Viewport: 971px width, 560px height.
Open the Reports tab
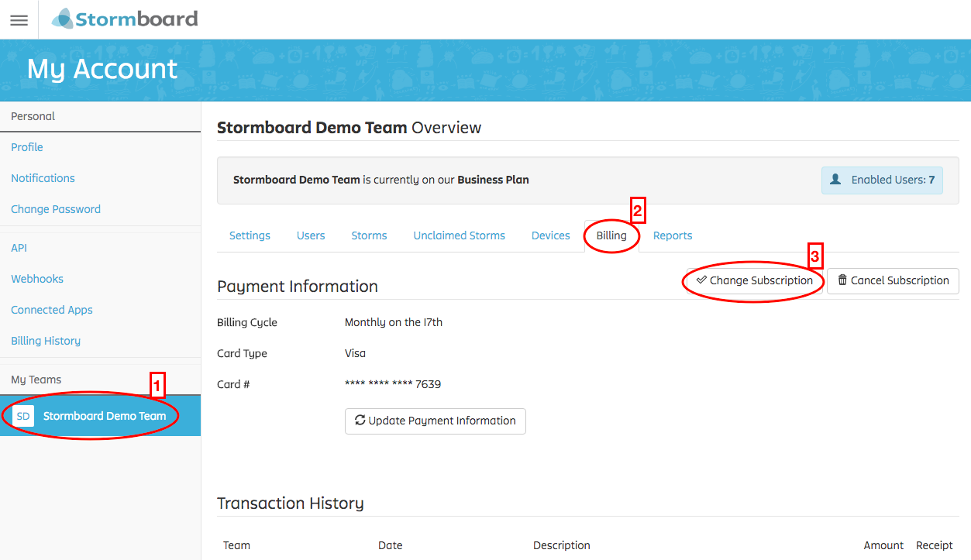point(673,235)
